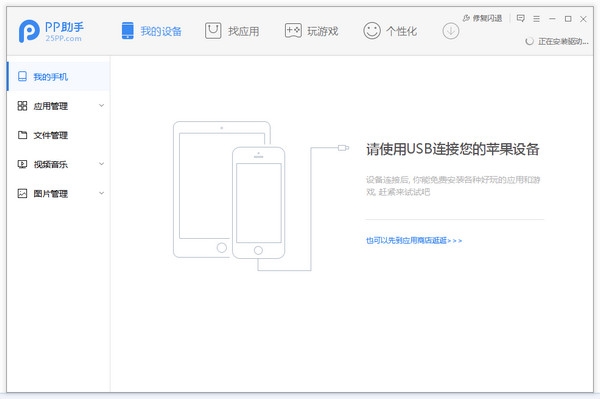Click the PP助手 logo icon
The image size is (600, 399).
click(29, 31)
